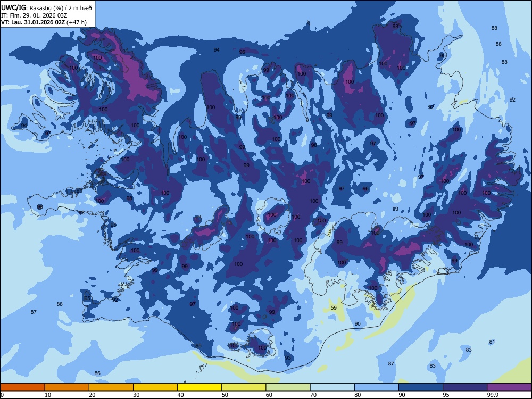Screen dimensions: 532x399
Task: Click the legend tick label '0'
Action: click(2, 395)
